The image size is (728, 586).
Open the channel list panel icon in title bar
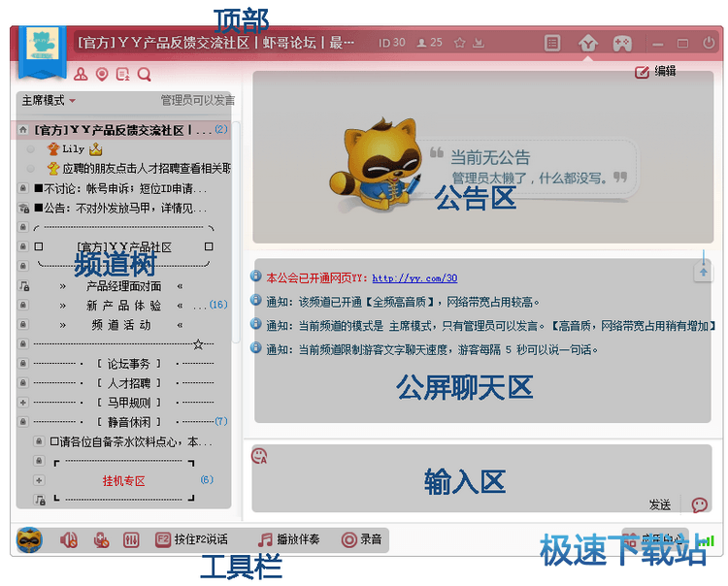coord(552,44)
